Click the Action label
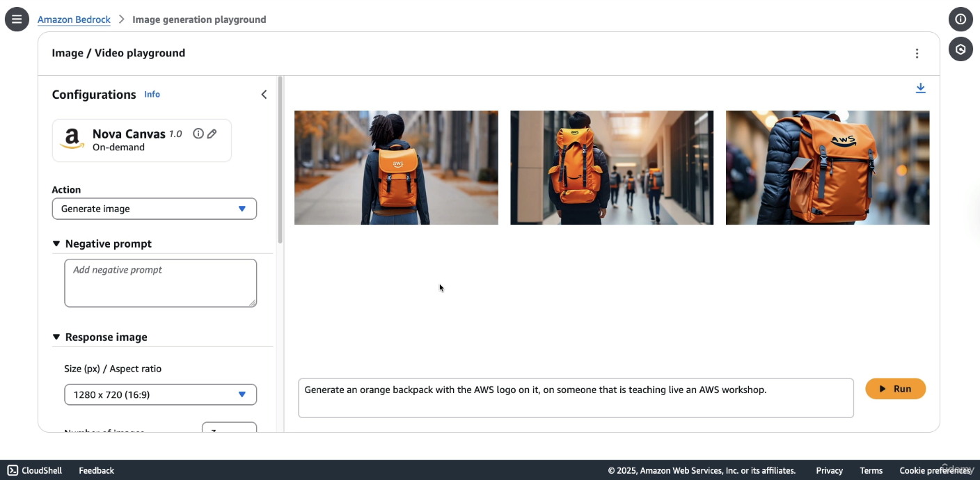Viewport: 980px width, 480px height. (x=66, y=190)
